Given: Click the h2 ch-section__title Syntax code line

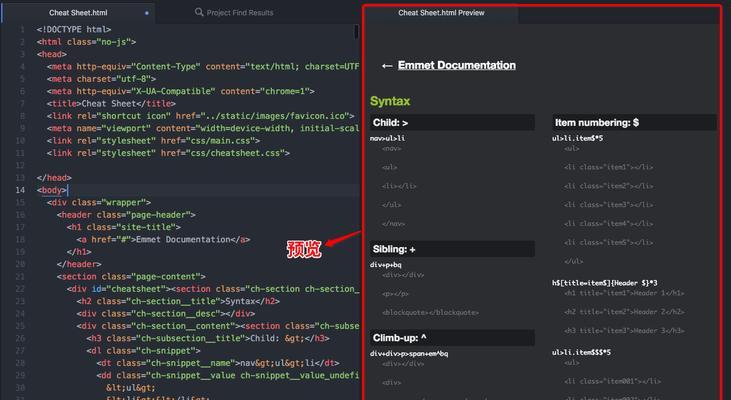Looking at the screenshot, I should pyautogui.click(x=178, y=301).
